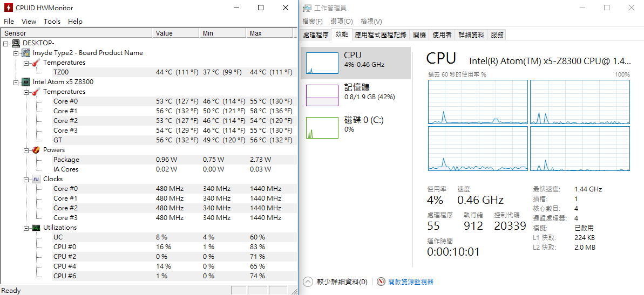The image size is (644, 295).
Task: Click the 1.44 GHz maximum speed value
Action: 588,189
